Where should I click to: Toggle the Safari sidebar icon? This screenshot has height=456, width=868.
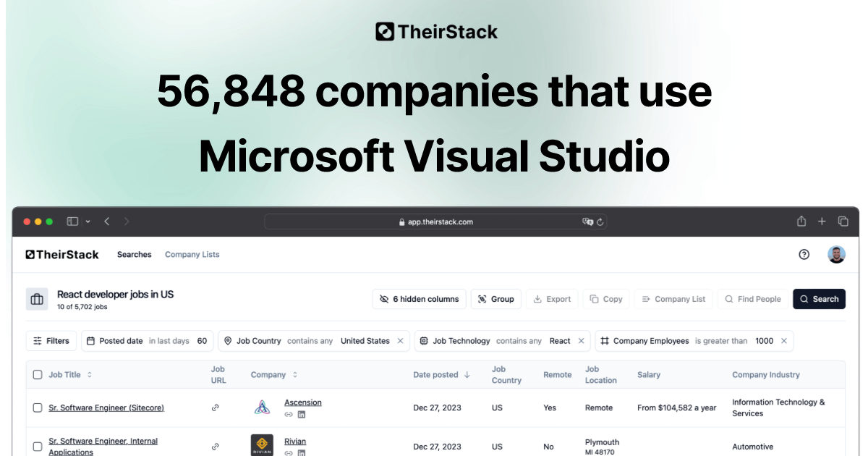(x=72, y=221)
